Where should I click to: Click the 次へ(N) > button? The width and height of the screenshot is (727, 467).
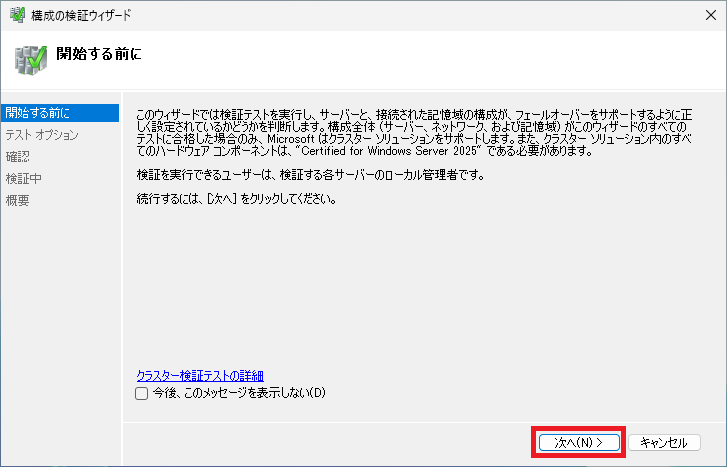(x=579, y=442)
